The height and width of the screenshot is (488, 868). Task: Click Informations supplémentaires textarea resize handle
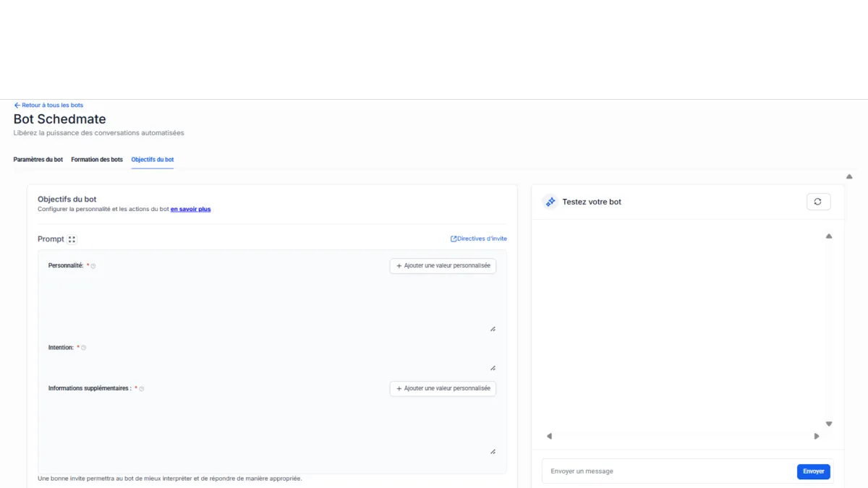pyautogui.click(x=493, y=452)
